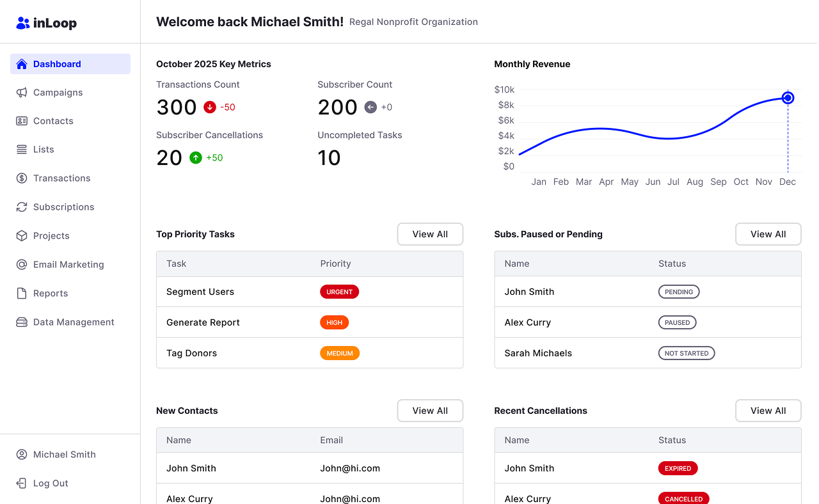This screenshot has height=504, width=819.
Task: Go to the Dashboard menu item
Action: 57,64
